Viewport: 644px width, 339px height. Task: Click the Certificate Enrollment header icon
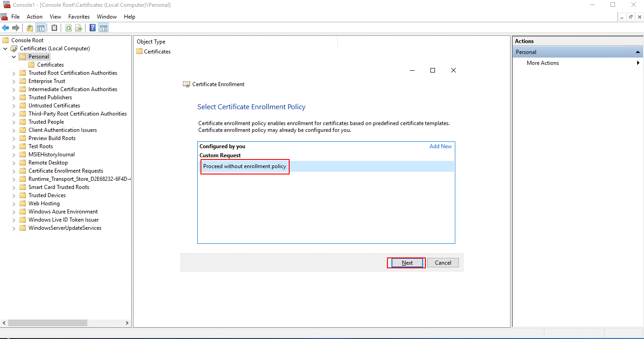pos(186,84)
